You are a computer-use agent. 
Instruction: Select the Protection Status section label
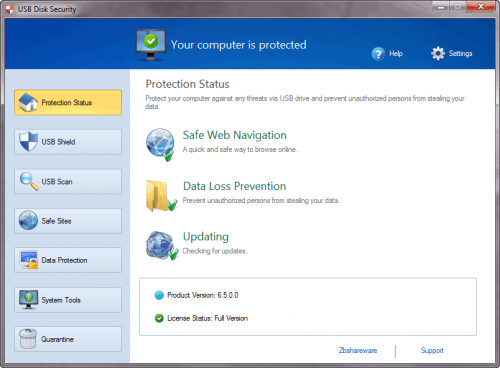click(x=67, y=103)
